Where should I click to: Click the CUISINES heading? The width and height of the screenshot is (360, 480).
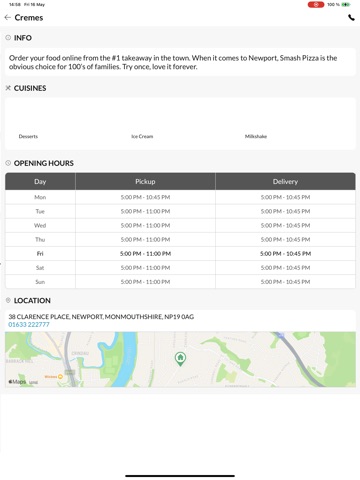click(30, 88)
